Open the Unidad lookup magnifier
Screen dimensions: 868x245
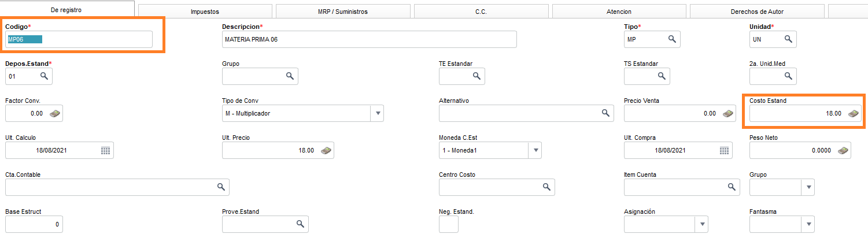(x=788, y=39)
